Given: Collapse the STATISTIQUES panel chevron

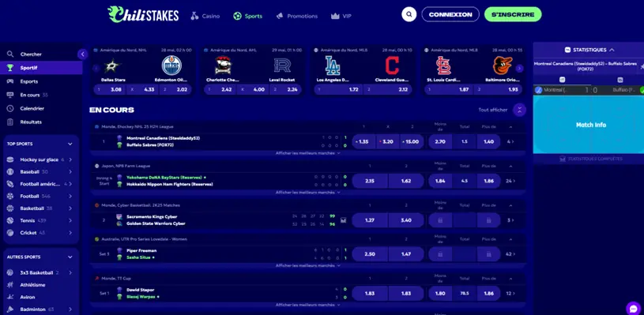Looking at the screenshot, I should [x=612, y=50].
